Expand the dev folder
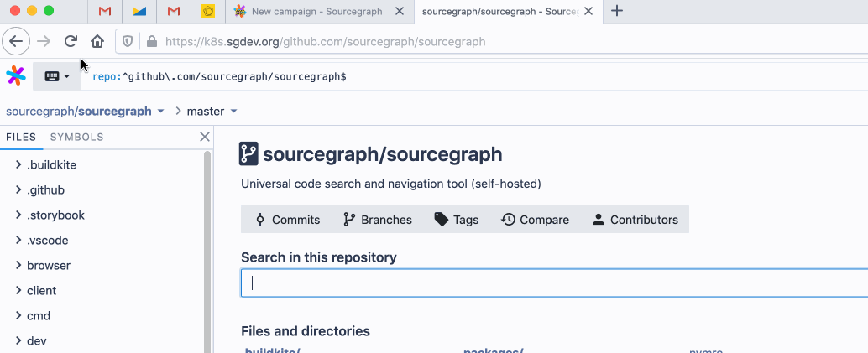The image size is (868, 353). (x=18, y=340)
